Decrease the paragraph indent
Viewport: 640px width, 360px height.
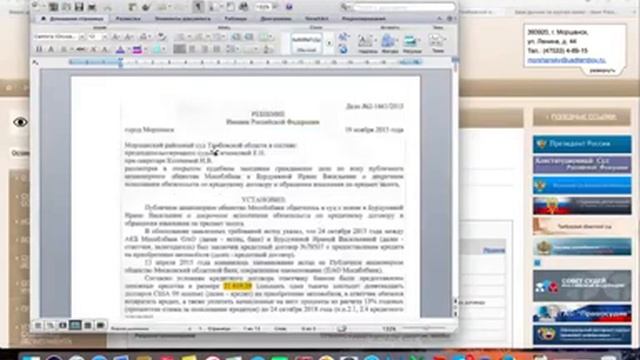(236, 37)
